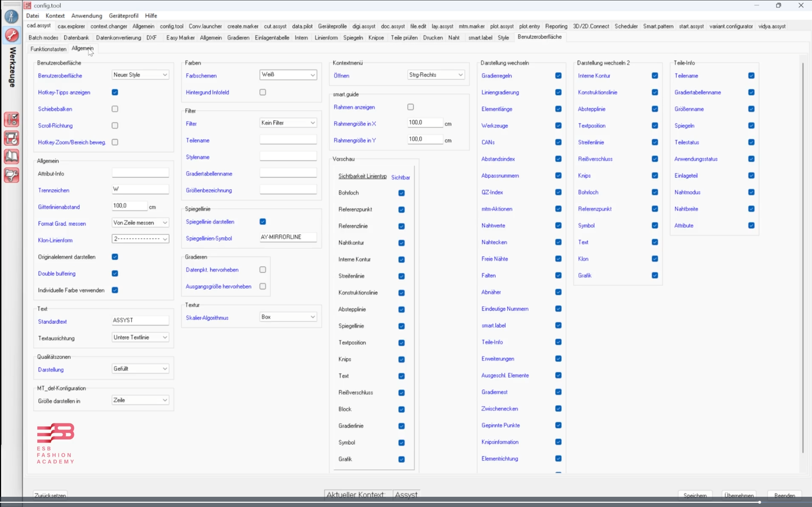This screenshot has width=812, height=507.
Task: Click the vertical scrollbar on right
Action: (x=803, y=258)
